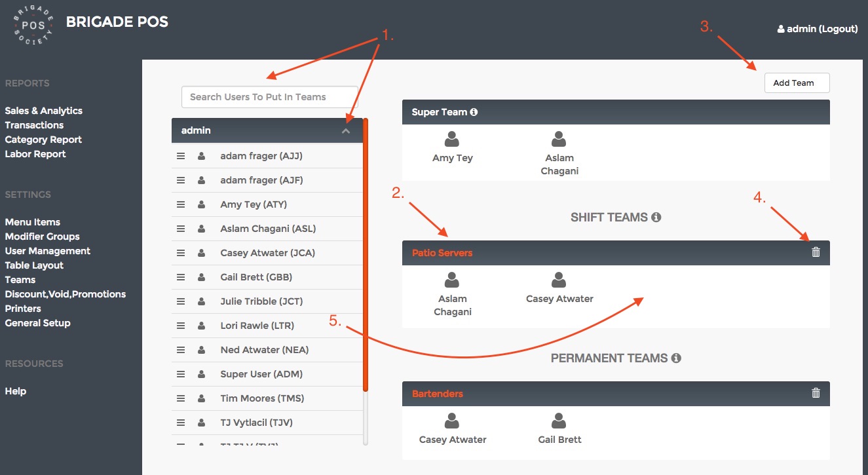The width and height of the screenshot is (868, 475).
Task: Click the person icon beside Super User (ADM)
Action: pos(201,374)
